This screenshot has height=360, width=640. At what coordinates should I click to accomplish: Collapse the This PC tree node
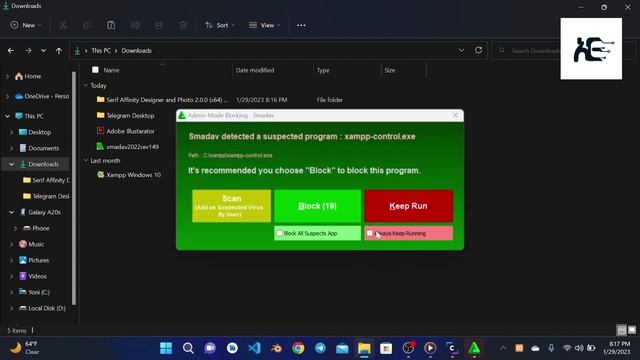pos(7,116)
